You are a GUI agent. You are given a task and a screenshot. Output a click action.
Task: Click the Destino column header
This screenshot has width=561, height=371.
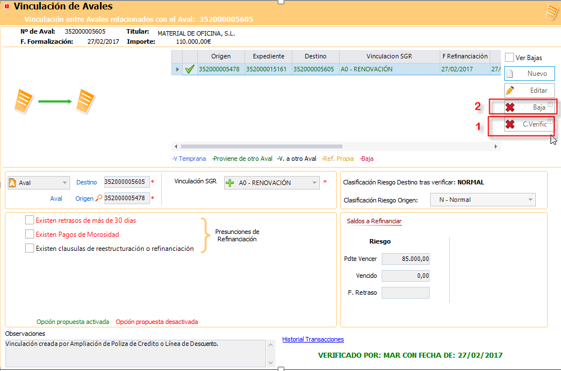click(316, 56)
